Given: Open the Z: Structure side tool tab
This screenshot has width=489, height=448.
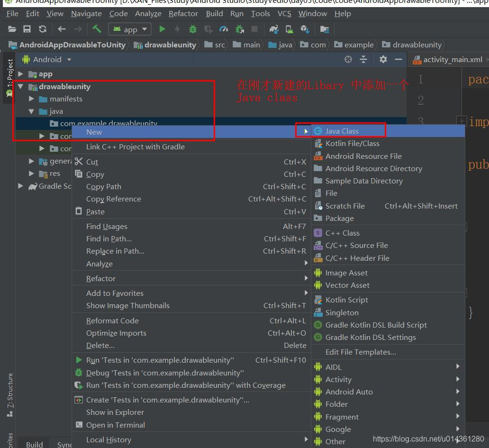Looking at the screenshot, I should (x=9, y=394).
